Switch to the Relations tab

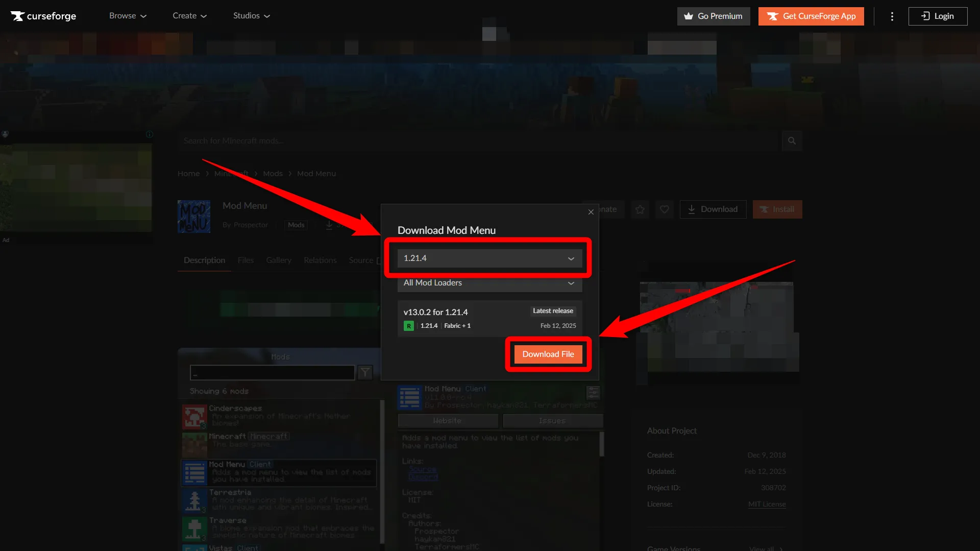tap(320, 260)
